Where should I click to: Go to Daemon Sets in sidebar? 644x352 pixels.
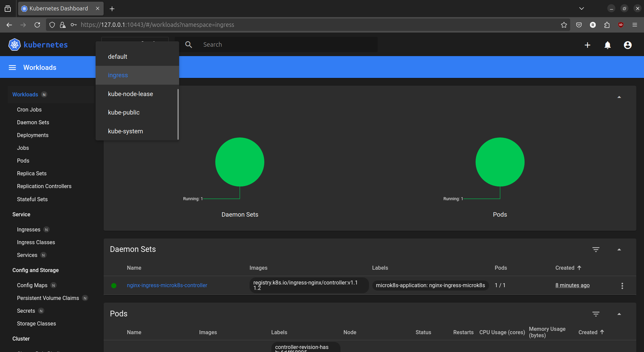point(33,123)
